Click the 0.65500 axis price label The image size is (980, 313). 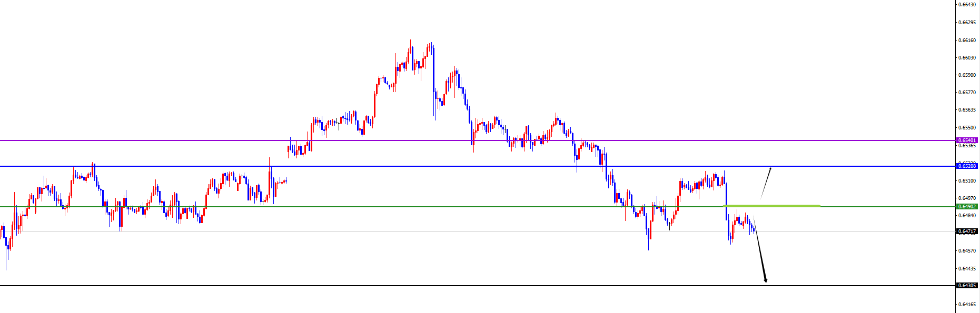(x=967, y=128)
